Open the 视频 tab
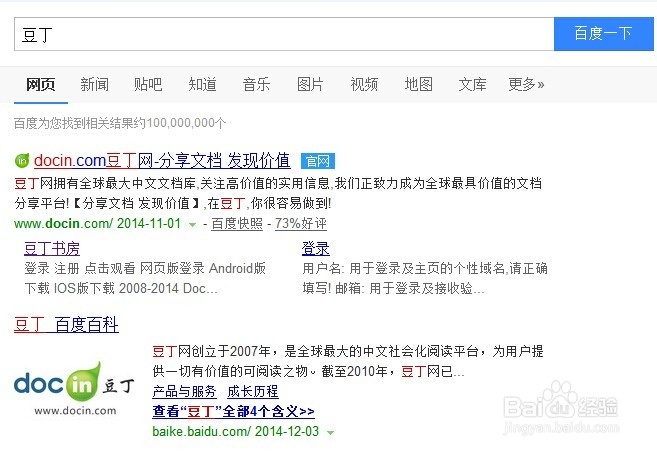657x451 pixels. click(x=364, y=85)
